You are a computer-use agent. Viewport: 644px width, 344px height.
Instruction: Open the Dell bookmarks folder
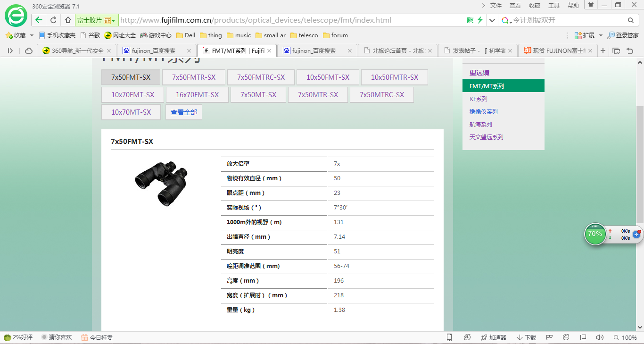pos(186,35)
